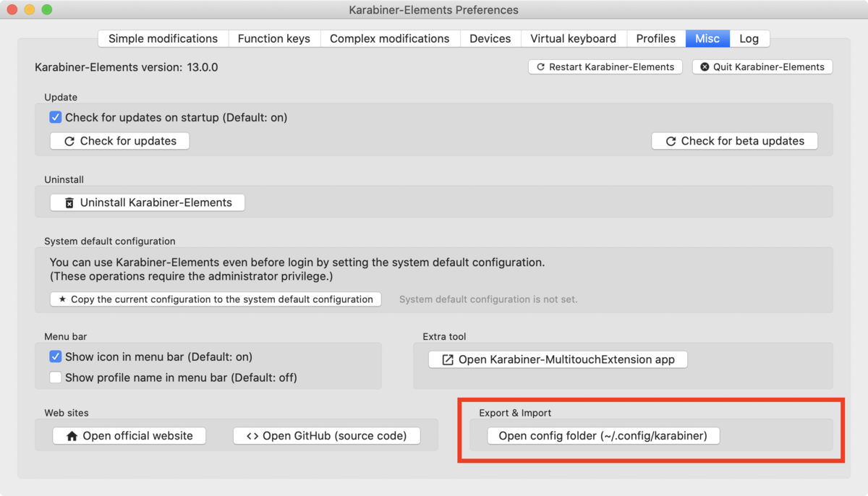Click the Update section heading

click(61, 97)
